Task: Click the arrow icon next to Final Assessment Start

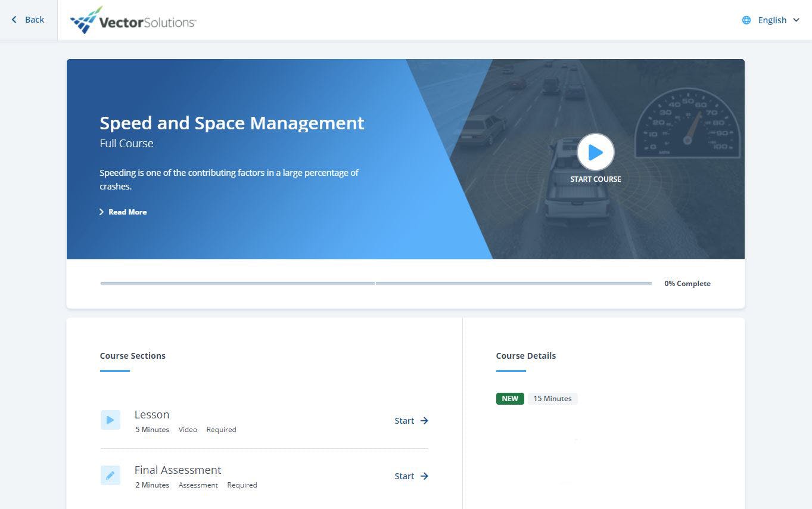Action: coord(424,476)
